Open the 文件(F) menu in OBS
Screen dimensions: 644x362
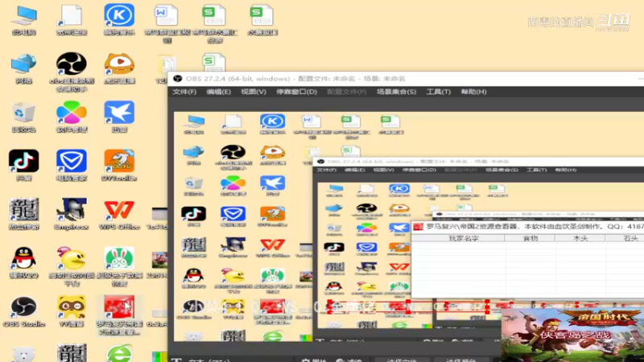pos(184,92)
